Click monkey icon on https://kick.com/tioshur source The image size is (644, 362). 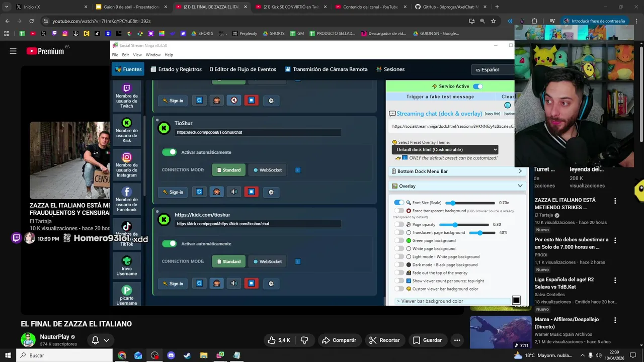click(217, 283)
